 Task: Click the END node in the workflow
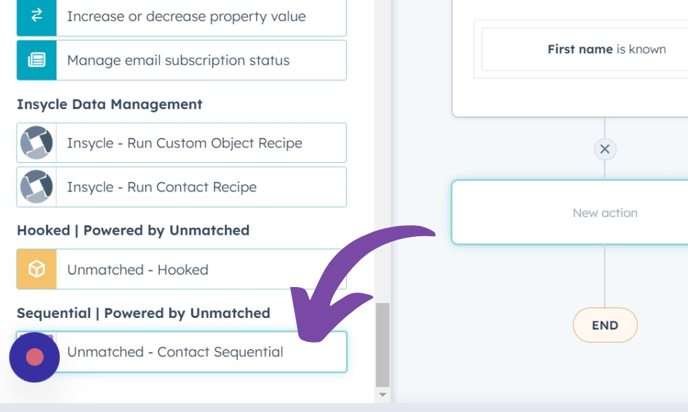(x=604, y=325)
